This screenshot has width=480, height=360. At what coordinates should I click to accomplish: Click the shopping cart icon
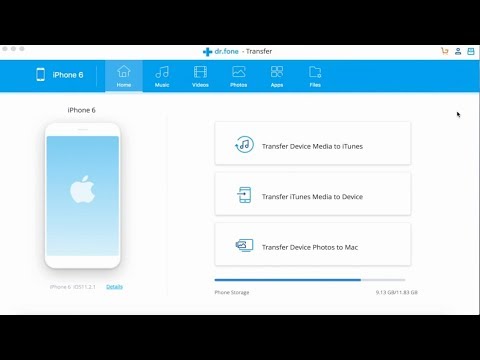point(445,51)
